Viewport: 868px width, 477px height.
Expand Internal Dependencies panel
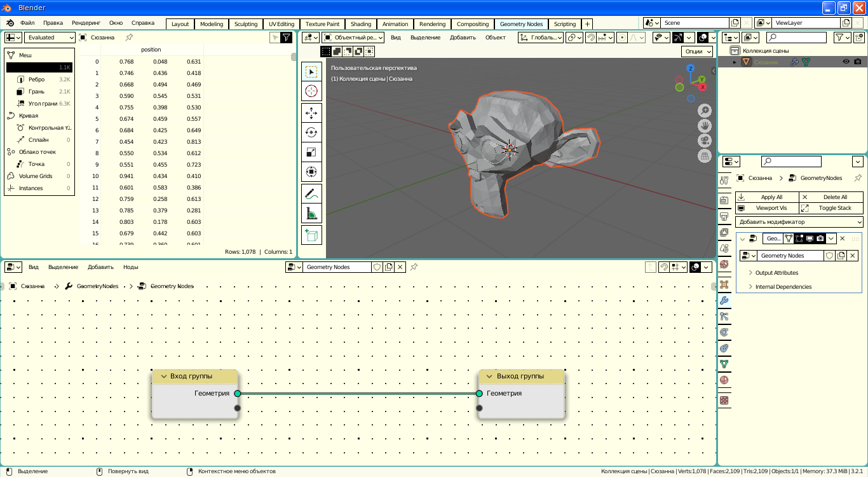click(x=783, y=287)
